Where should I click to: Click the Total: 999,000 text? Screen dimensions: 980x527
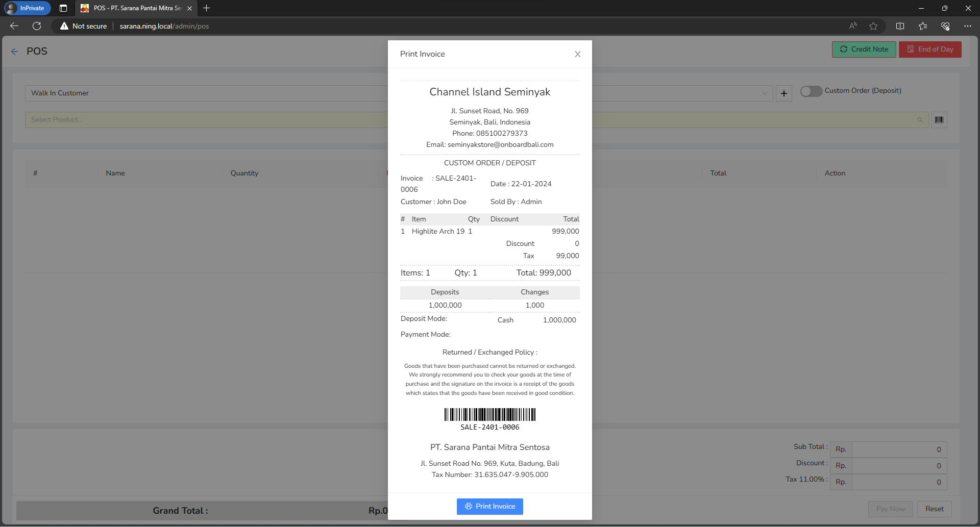(544, 273)
